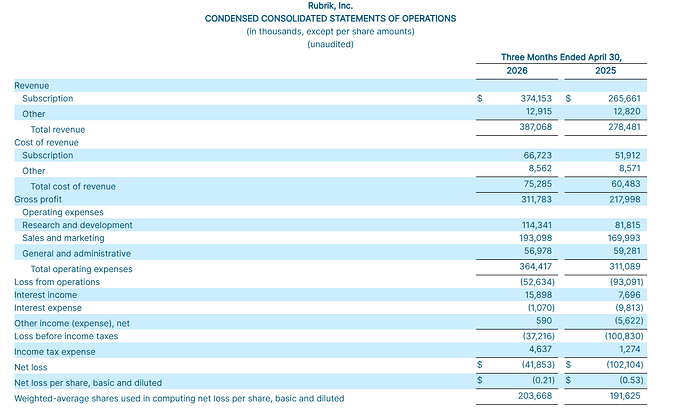Viewport: 690px width, 409px height.
Task: Select the 'Operating expenses' label
Action: [x=63, y=212]
